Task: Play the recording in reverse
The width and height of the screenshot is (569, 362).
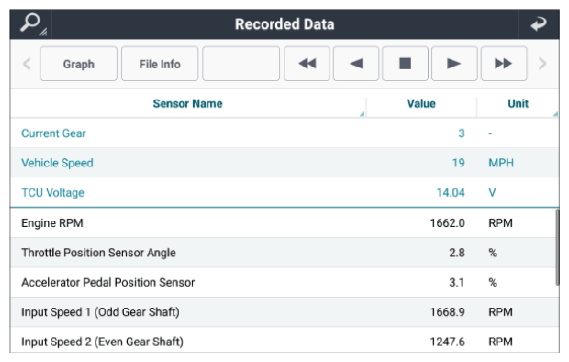Action: pos(356,63)
